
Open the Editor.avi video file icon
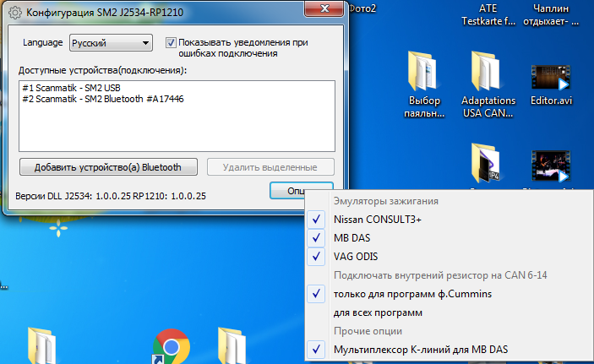click(551, 85)
